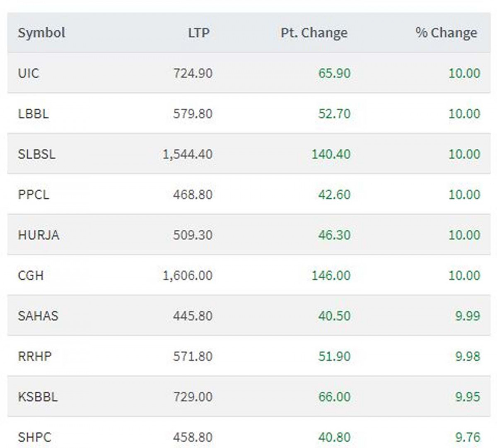
Task: Select SLBSL's point change 140.40
Action: pyautogui.click(x=331, y=154)
